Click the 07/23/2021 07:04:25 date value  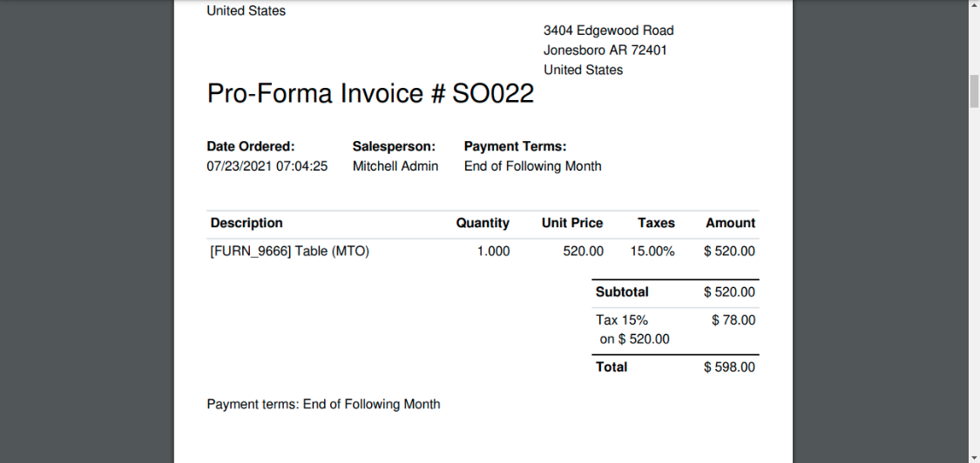267,166
